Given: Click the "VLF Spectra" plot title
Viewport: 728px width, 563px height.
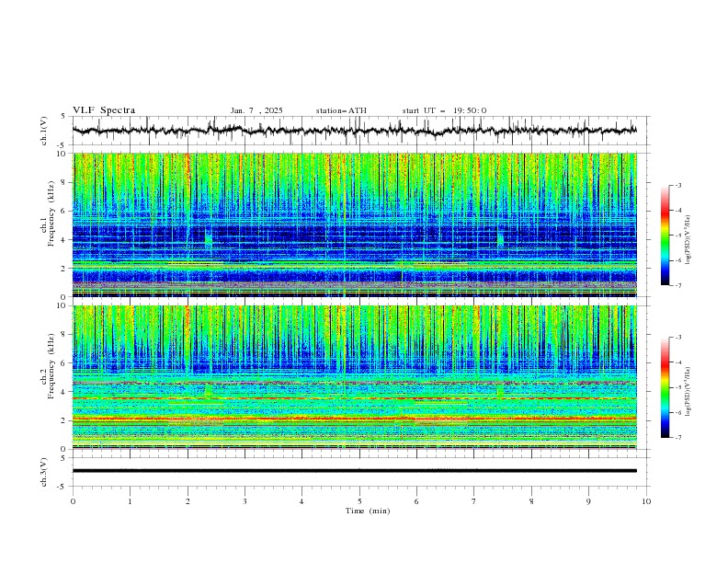Looking at the screenshot, I should [x=104, y=110].
